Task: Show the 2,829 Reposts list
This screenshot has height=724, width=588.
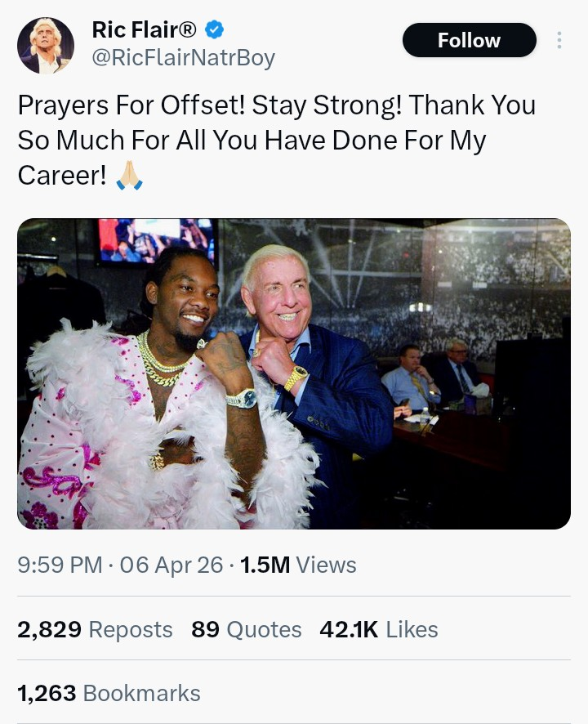Action: coord(95,629)
